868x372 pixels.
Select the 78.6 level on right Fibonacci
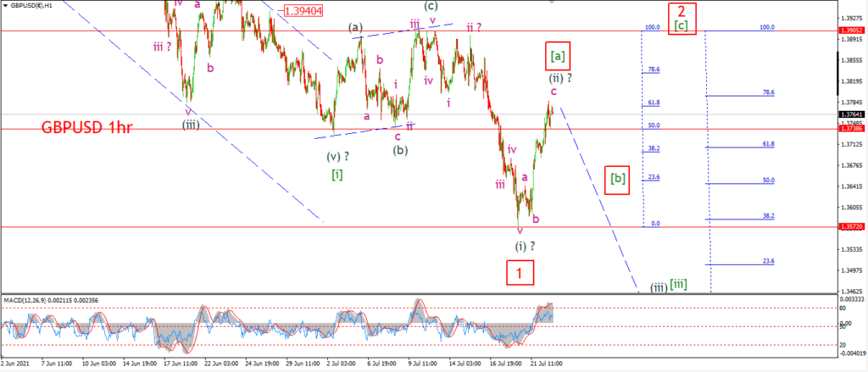click(768, 93)
